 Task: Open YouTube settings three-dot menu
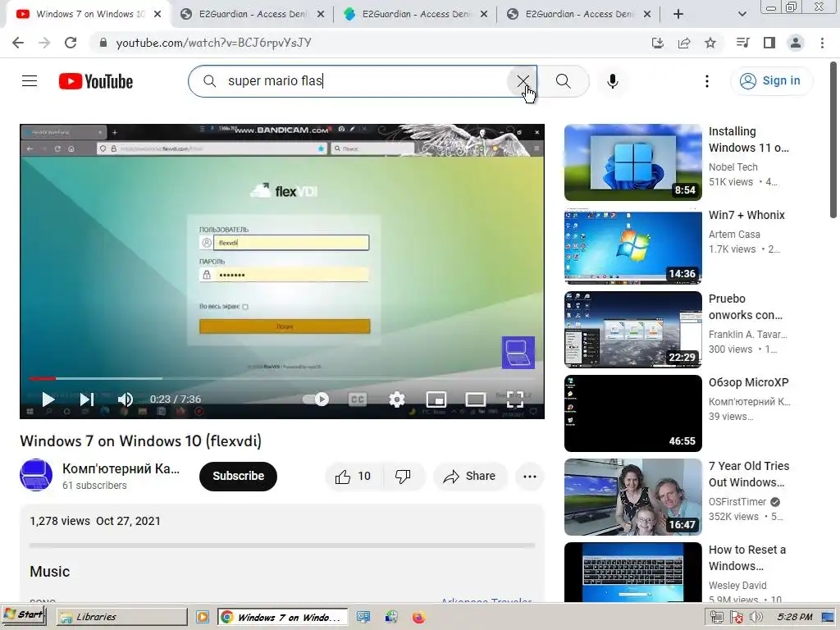[707, 81]
